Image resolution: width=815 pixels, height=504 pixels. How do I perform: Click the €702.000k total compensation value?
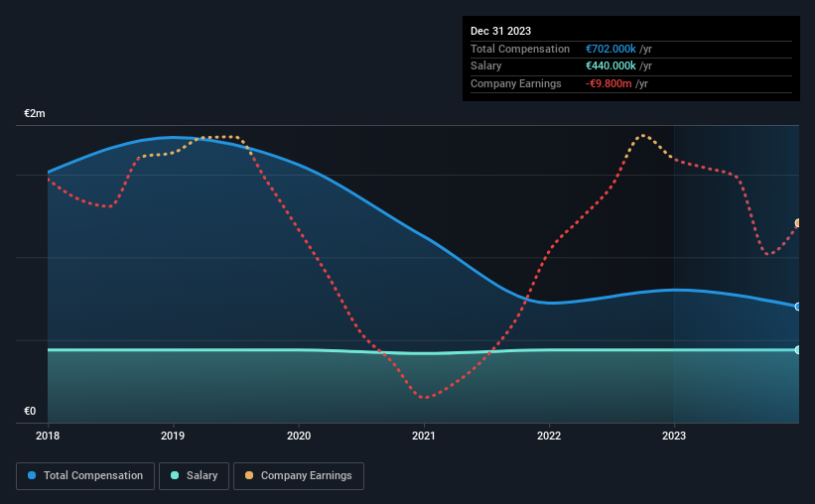pyautogui.click(x=611, y=49)
